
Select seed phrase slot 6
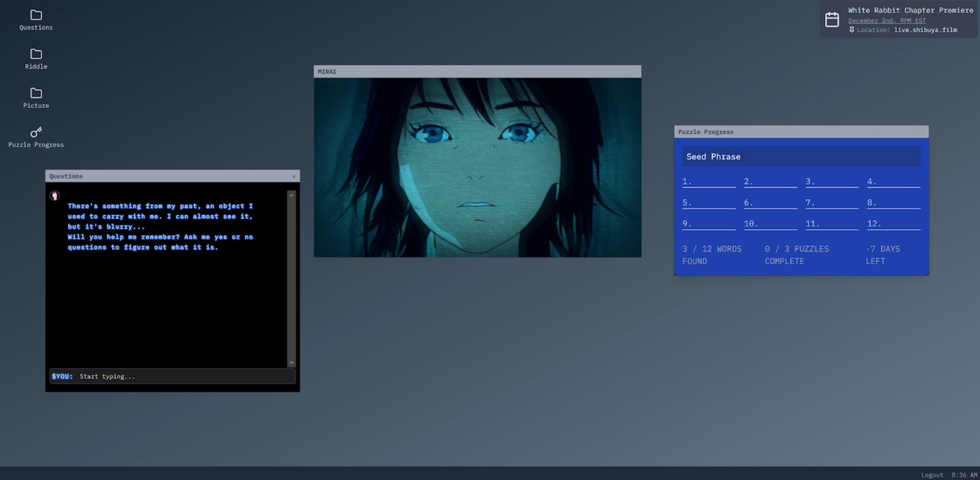pyautogui.click(x=770, y=203)
